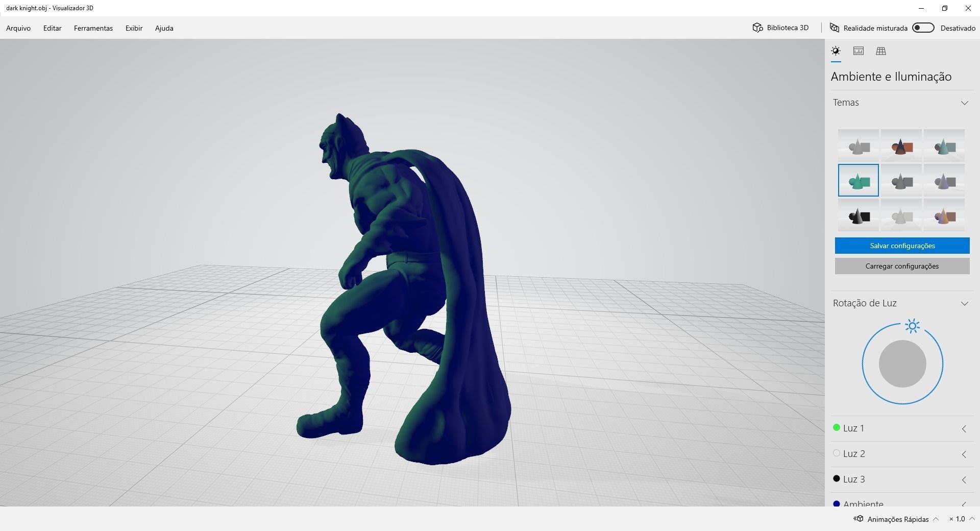This screenshot has height=531, width=980.
Task: Choose the selected green theme thumbnail
Action: click(x=859, y=180)
